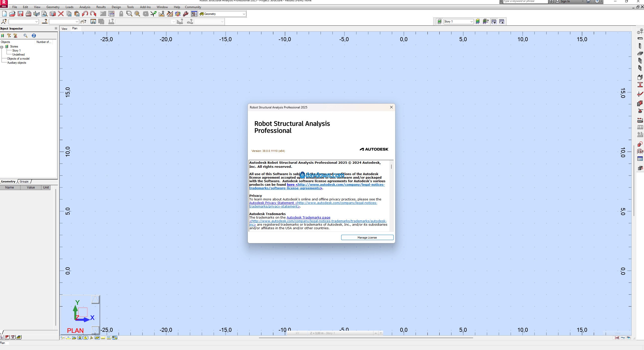Switch to the Groups tab
Image resolution: width=644 pixels, height=350 pixels.
[x=24, y=181]
